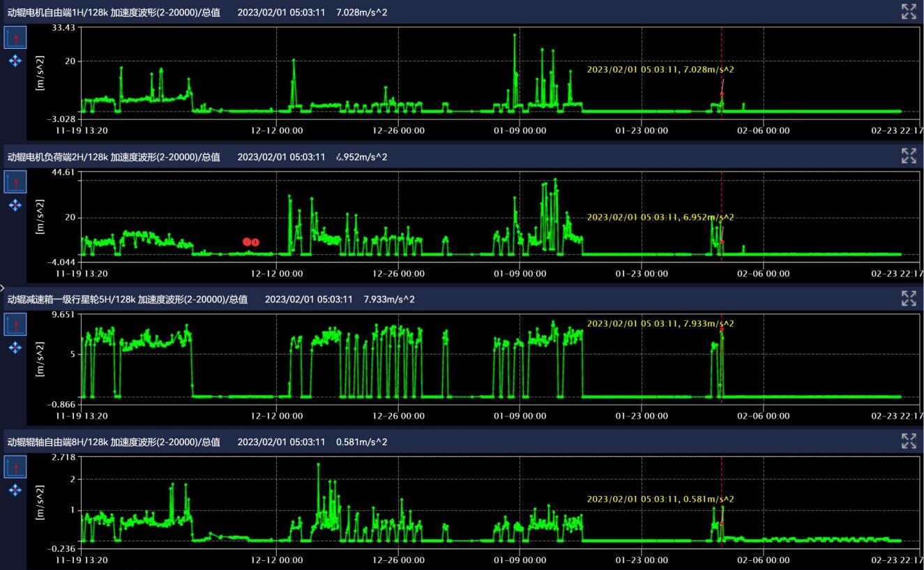
Task: Expand the collapsed left side panel arrow
Action: [3, 287]
